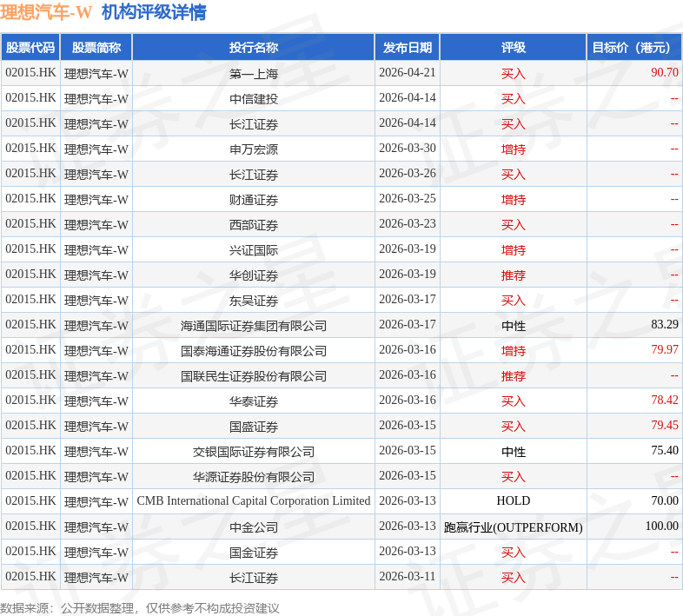Click the 2026-03-23 date cell
Screen dimensions: 683x616
[x=408, y=224]
